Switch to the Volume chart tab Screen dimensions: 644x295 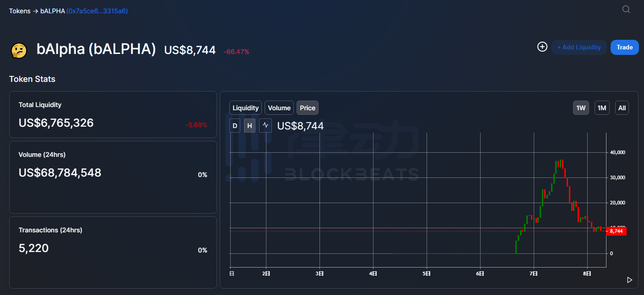(x=279, y=108)
